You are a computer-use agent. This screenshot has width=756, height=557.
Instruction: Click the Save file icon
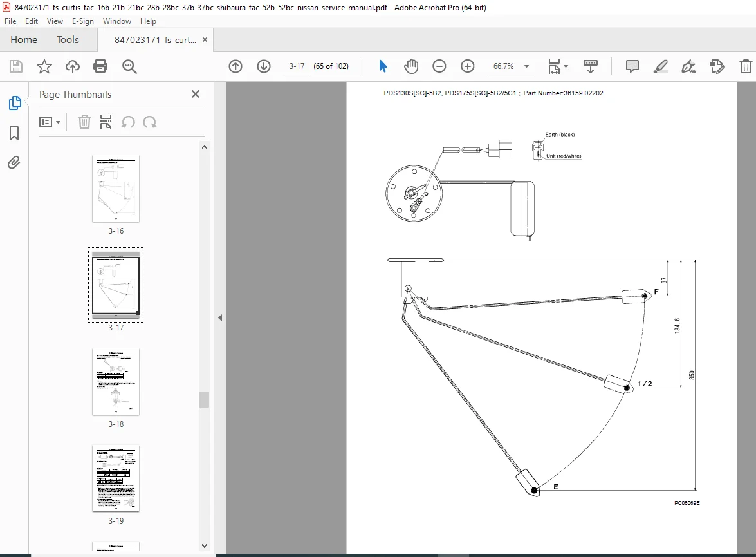pyautogui.click(x=16, y=66)
